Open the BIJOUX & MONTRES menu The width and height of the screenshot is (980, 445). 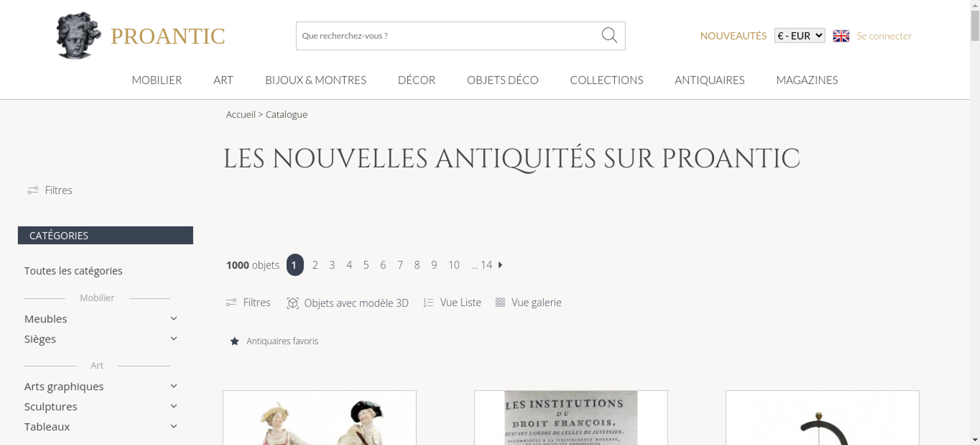pyautogui.click(x=316, y=80)
